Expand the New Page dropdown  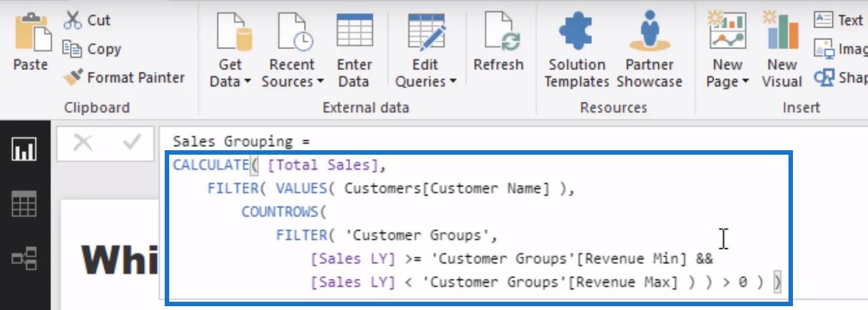[x=745, y=82]
